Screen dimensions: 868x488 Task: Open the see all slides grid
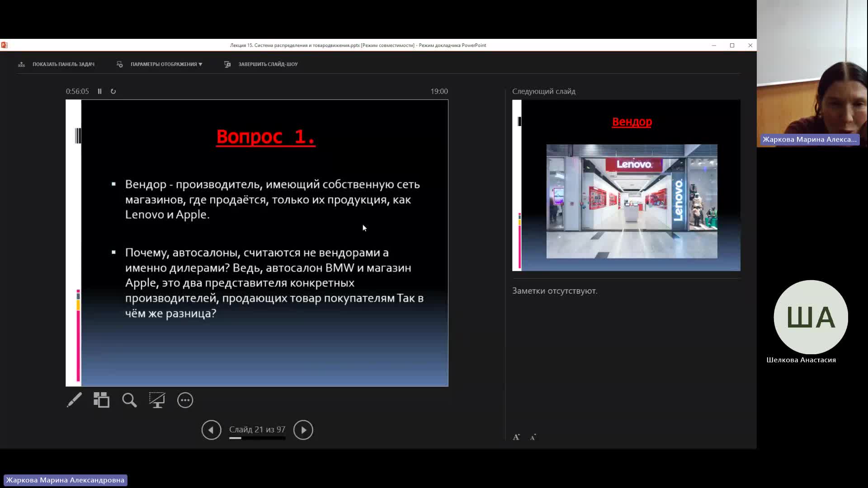(x=102, y=400)
